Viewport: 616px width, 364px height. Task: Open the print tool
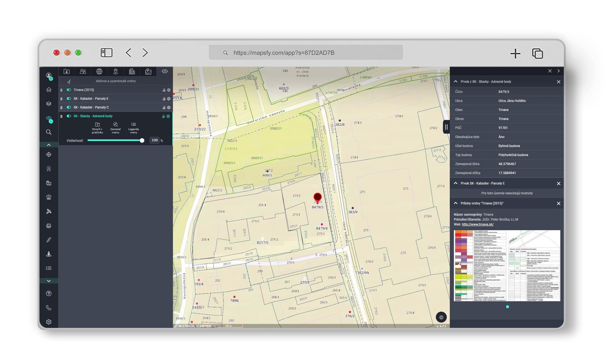[x=49, y=226]
